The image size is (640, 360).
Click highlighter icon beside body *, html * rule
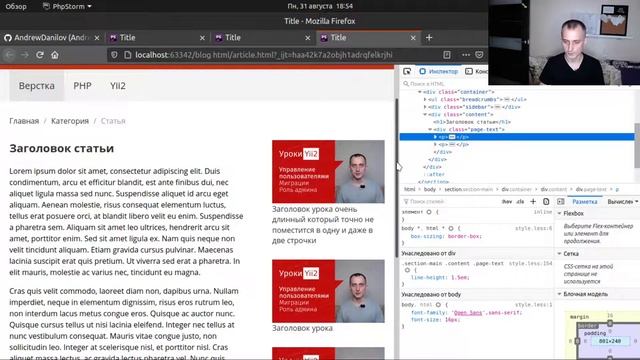[451, 228]
